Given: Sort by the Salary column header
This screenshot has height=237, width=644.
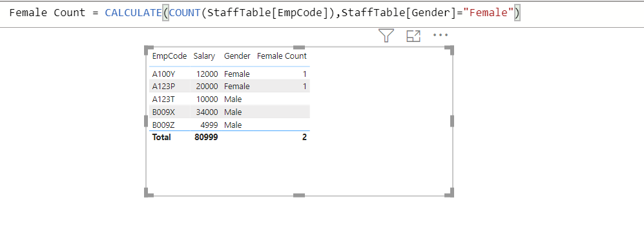Looking at the screenshot, I should click(x=204, y=56).
